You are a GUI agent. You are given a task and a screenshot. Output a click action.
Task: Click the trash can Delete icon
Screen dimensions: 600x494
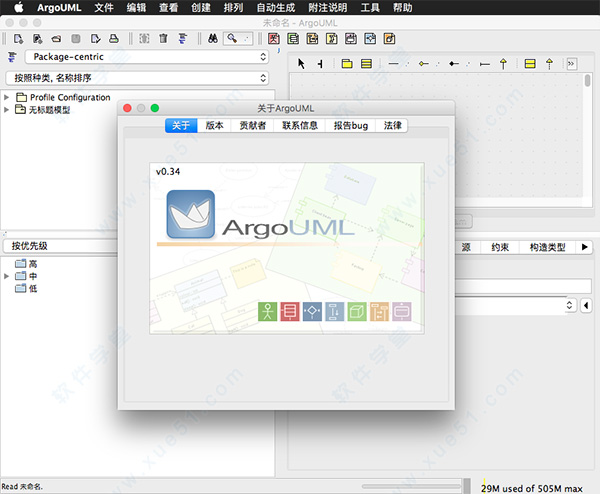pos(163,39)
